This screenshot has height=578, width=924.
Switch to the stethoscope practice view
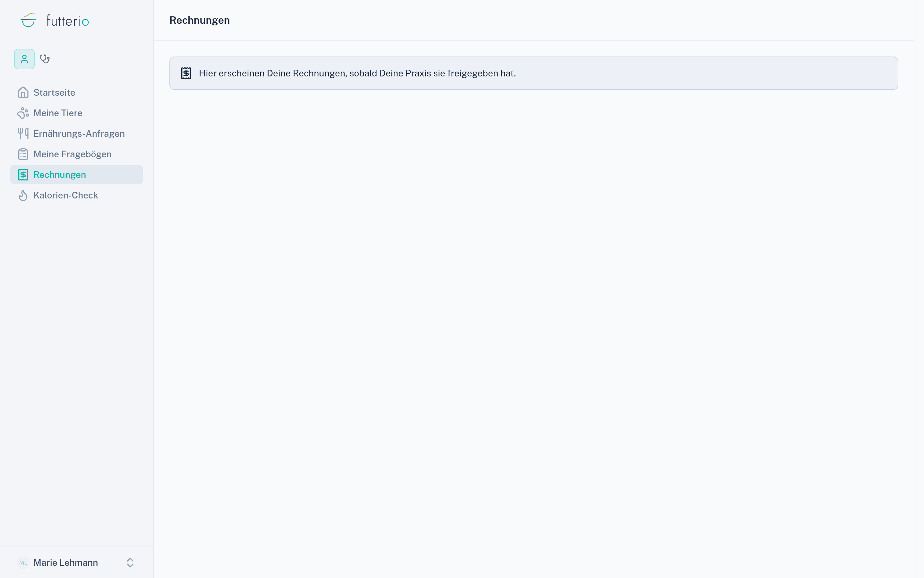[x=45, y=59]
